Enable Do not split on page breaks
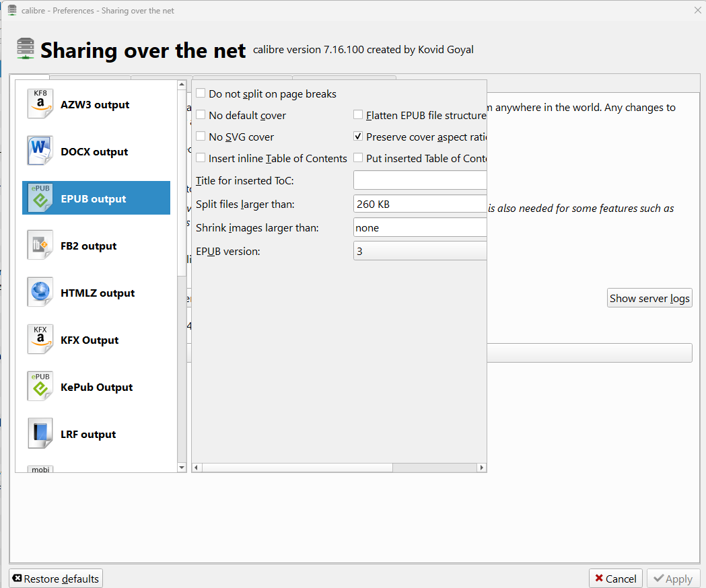Viewport: 706px width, 588px height. click(201, 94)
